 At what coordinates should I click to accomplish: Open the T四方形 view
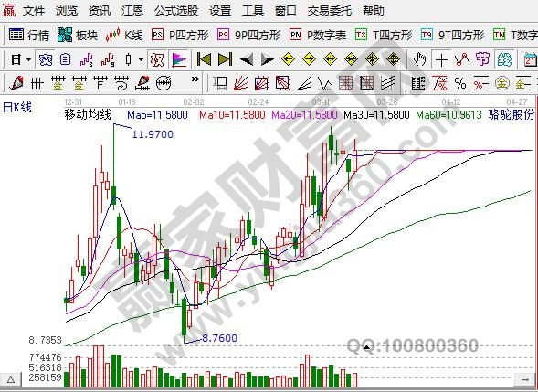tap(384, 35)
